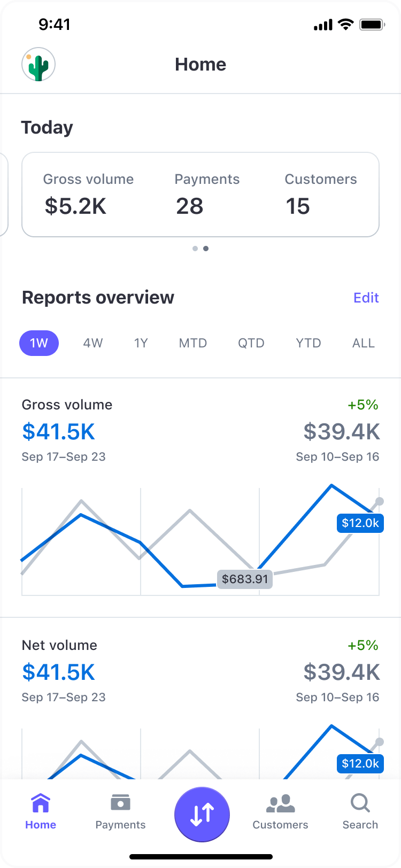Viewport: 401px width, 868px height.
Task: Go to the first Today page dot
Action: coord(195,249)
